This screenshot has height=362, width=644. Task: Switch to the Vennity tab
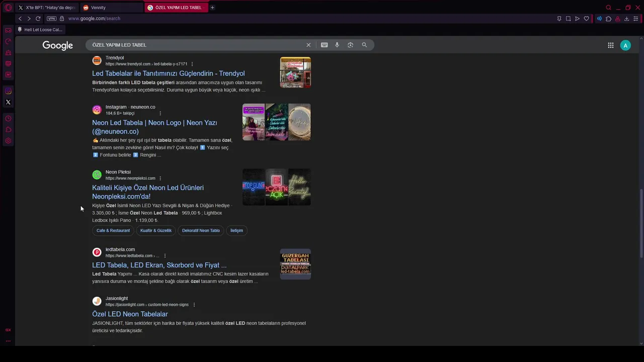[112, 8]
